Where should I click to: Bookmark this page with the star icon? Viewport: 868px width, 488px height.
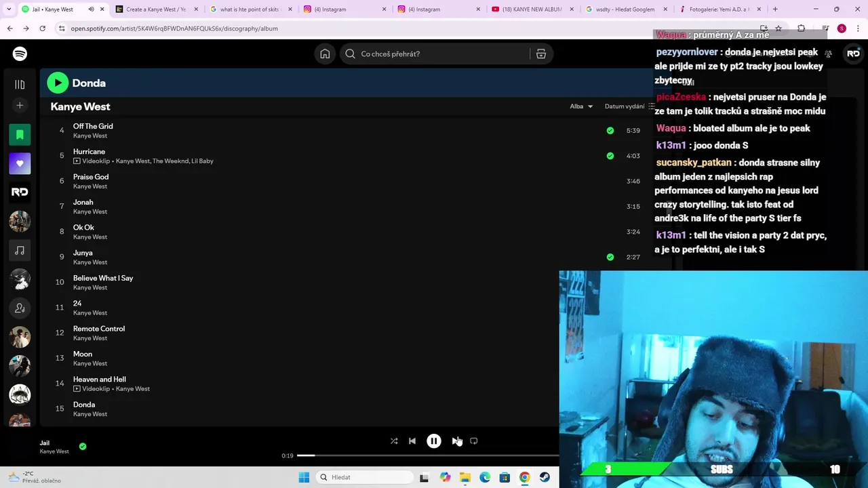(x=778, y=28)
